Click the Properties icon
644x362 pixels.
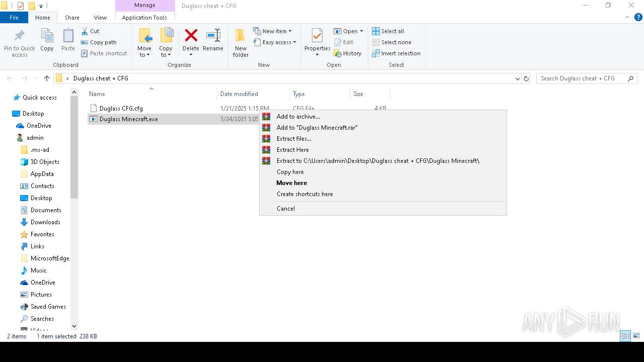pos(317,35)
